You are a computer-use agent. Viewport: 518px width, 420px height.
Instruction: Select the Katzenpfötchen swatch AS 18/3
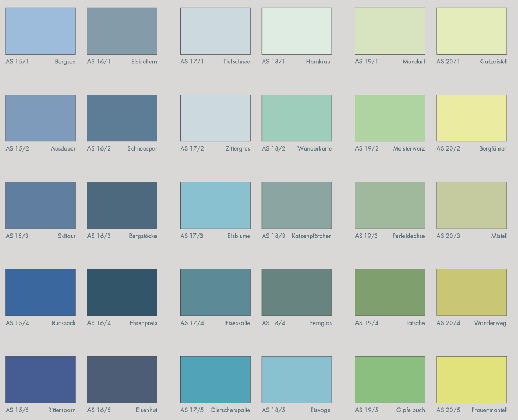click(x=296, y=205)
